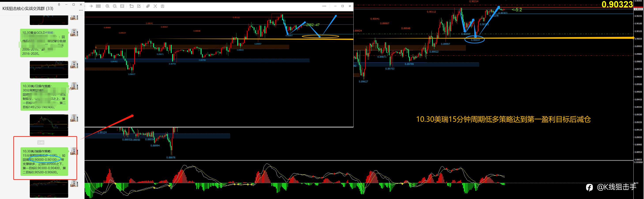This screenshot has height=199, width=644.
Task: Minimize the group chat window
Action: (x=66, y=4)
